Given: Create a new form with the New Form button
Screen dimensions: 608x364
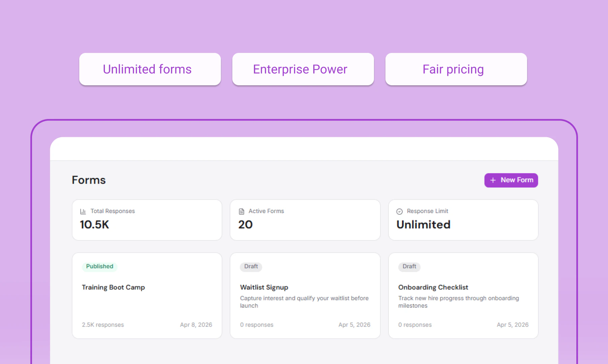Looking at the screenshot, I should pos(511,180).
